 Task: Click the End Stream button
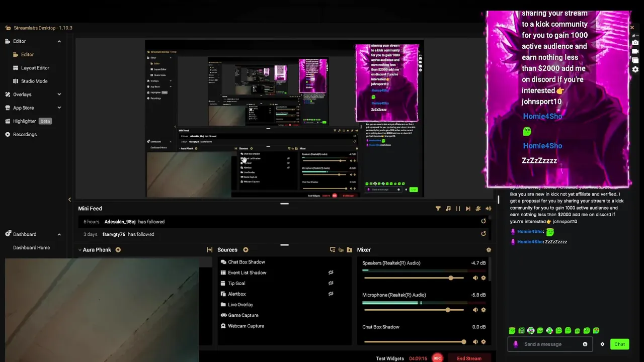pyautogui.click(x=469, y=358)
